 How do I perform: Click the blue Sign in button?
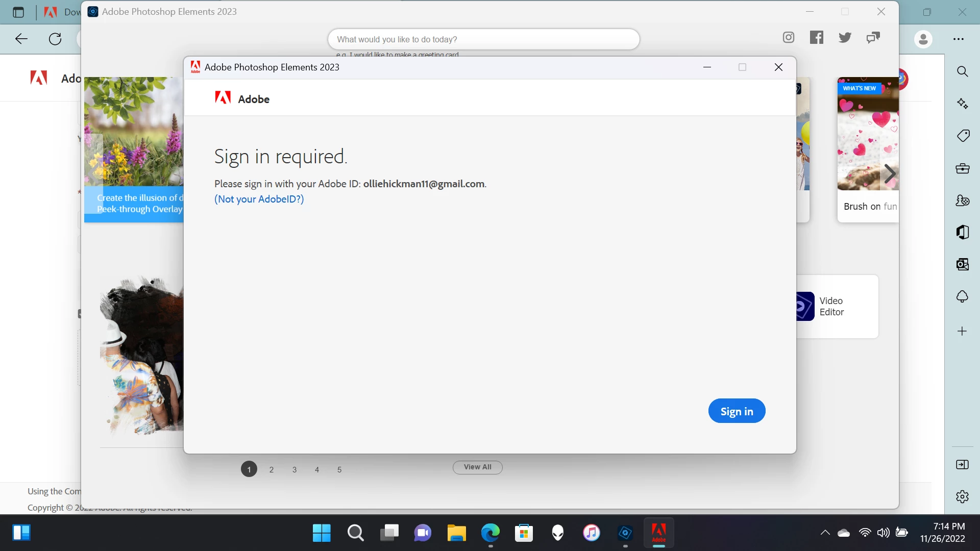(x=737, y=411)
